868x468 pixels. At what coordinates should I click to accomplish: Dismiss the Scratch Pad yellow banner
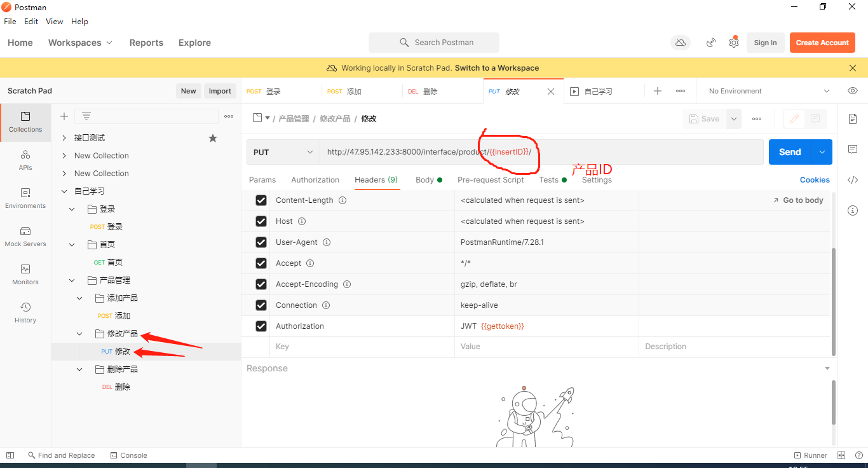853,68
